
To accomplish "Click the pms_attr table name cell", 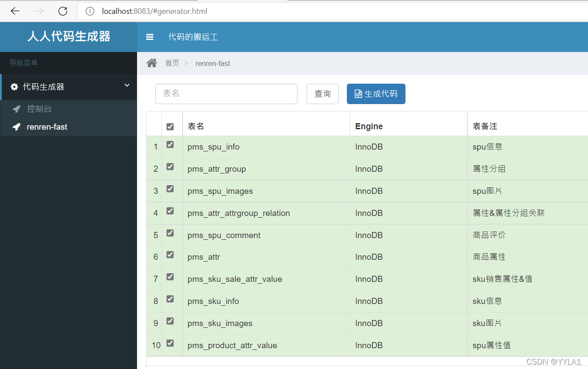I will point(266,257).
